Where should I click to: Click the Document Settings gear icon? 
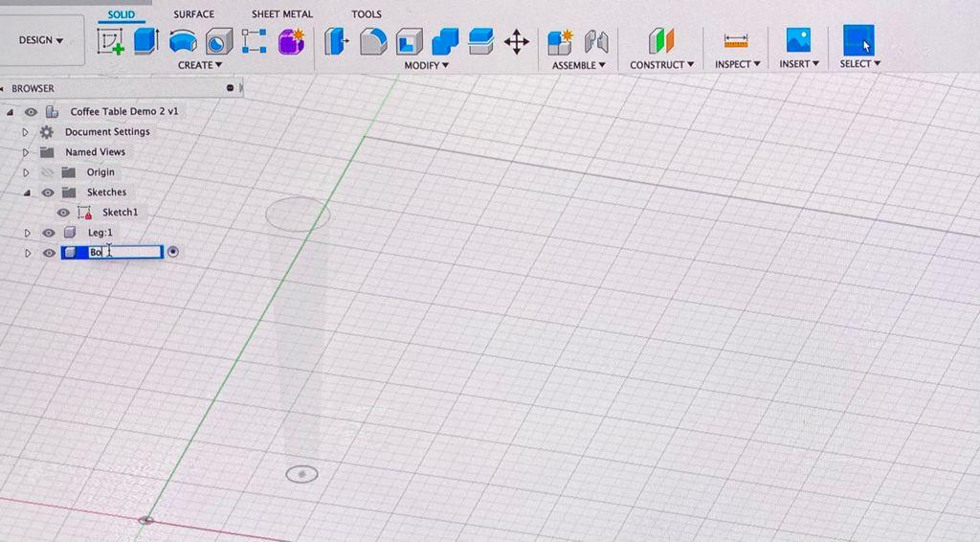47,132
